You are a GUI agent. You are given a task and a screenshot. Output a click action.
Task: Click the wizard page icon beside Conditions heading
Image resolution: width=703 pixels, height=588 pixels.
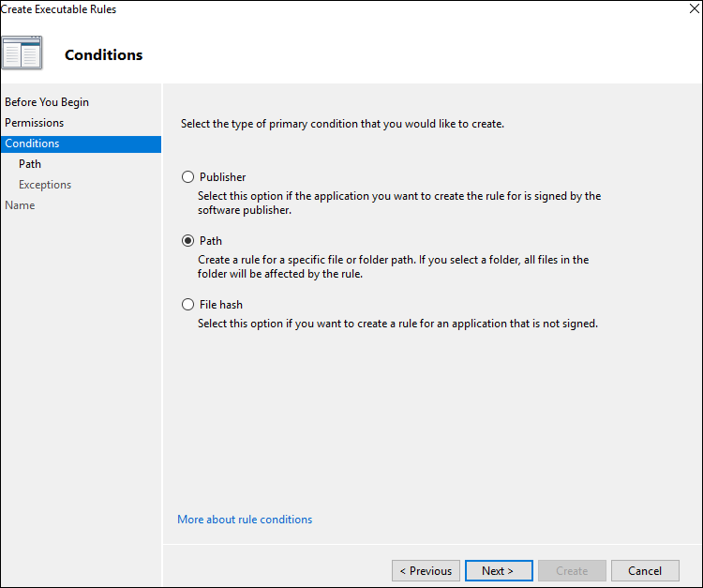coord(22,53)
